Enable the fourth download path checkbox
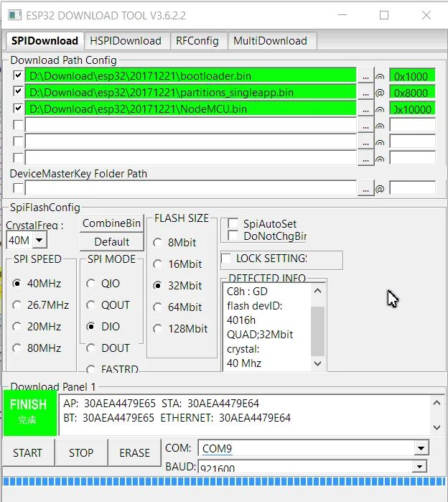Viewport: 448px width, 502px height. pyautogui.click(x=18, y=125)
